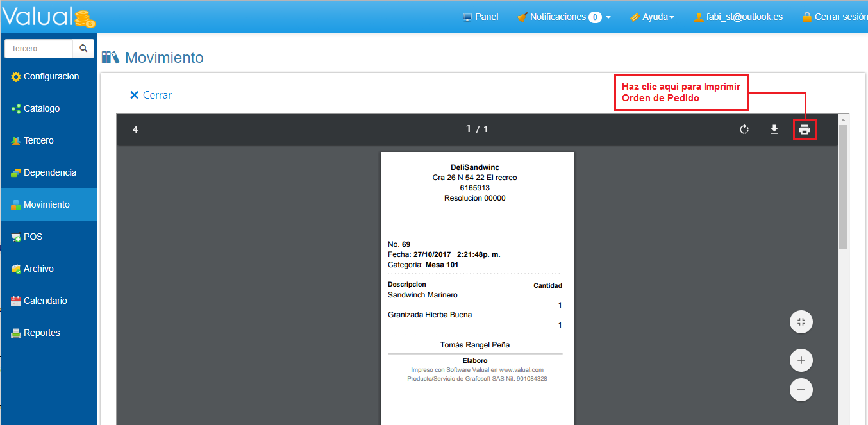Go to the POS section
Image resolution: width=868 pixels, height=425 pixels.
[33, 237]
